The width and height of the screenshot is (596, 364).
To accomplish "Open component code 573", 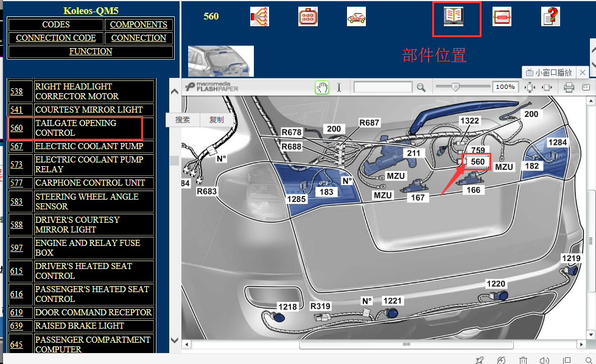I will point(16,164).
